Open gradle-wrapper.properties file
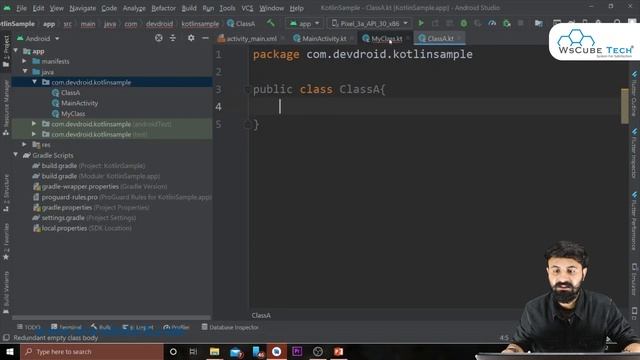The image size is (640, 360). click(x=100, y=187)
